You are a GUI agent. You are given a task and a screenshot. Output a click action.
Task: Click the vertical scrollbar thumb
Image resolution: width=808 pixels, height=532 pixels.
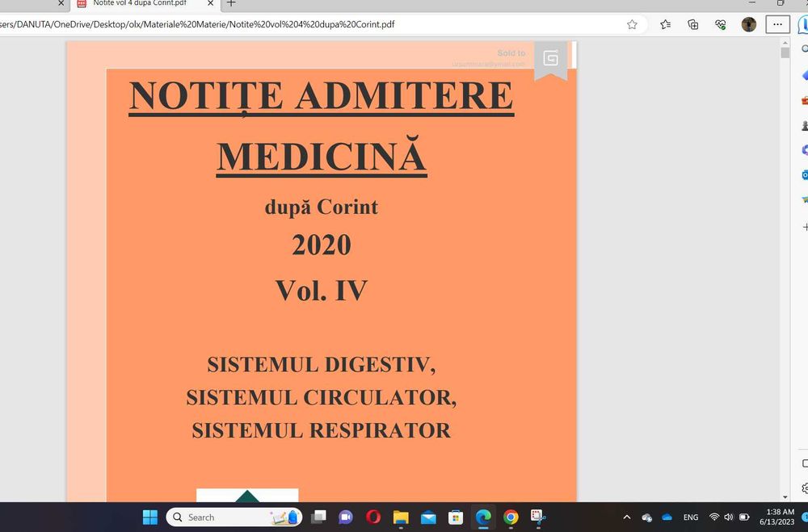(785, 52)
